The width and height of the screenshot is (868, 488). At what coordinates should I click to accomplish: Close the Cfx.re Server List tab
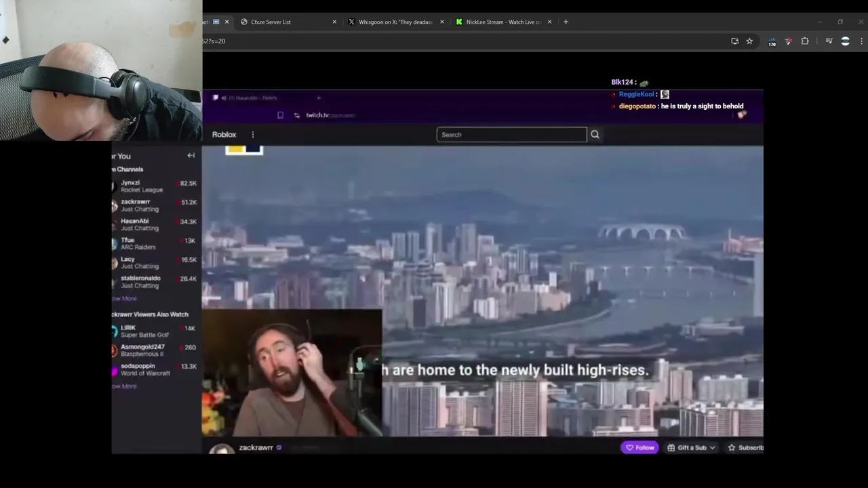click(x=334, y=22)
